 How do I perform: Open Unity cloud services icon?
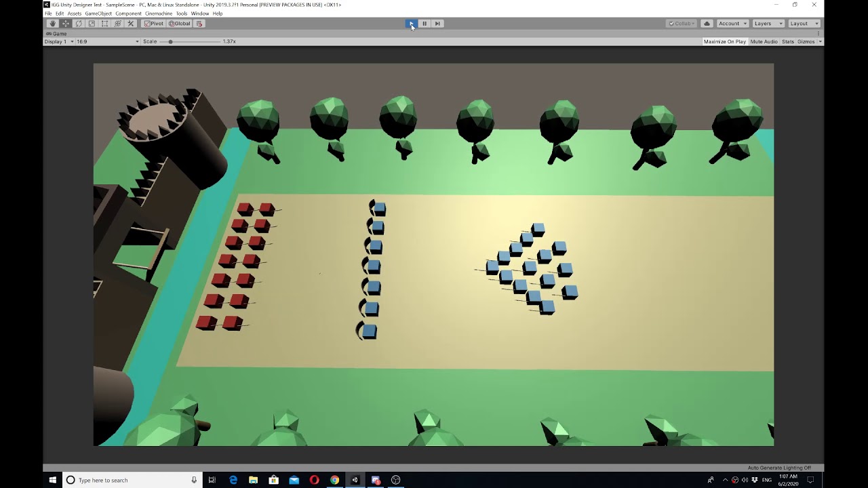[707, 23]
